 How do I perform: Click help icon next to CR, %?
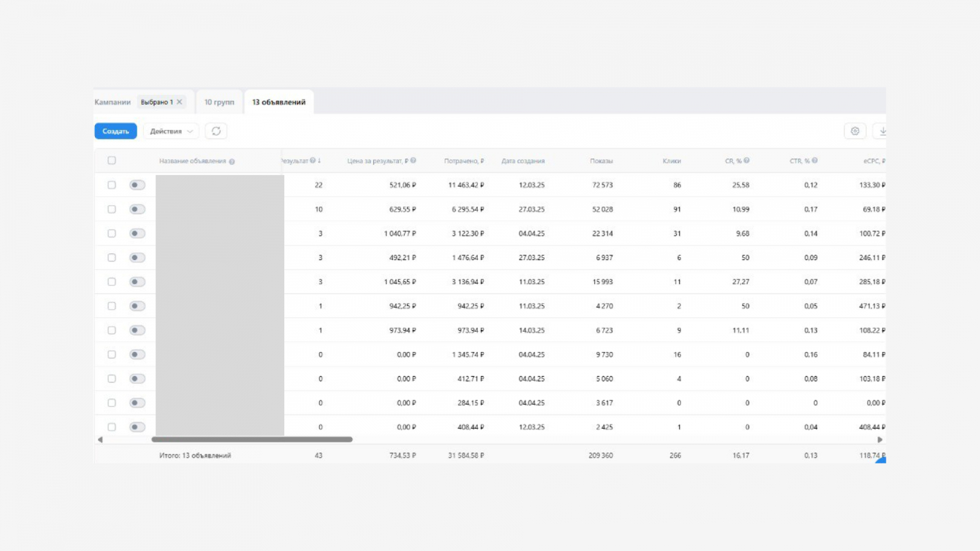(747, 161)
